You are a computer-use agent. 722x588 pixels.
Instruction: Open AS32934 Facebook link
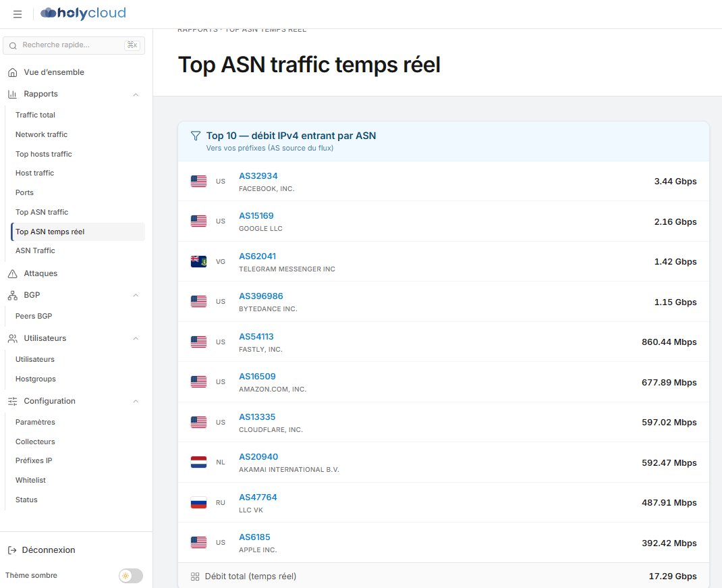click(258, 176)
